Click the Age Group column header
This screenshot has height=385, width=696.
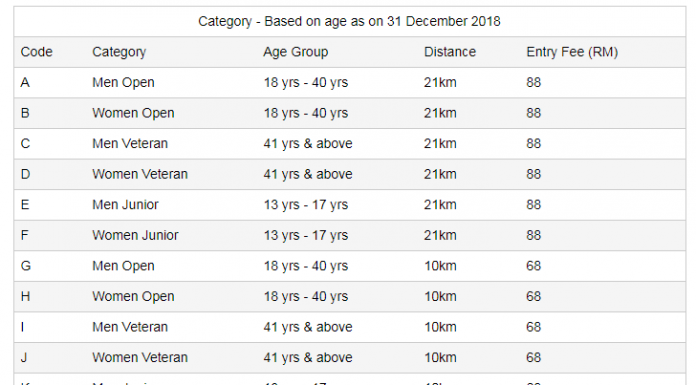(x=296, y=52)
